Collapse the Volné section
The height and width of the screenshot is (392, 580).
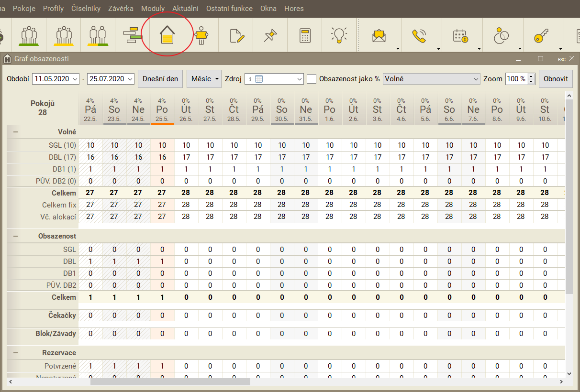click(x=16, y=132)
